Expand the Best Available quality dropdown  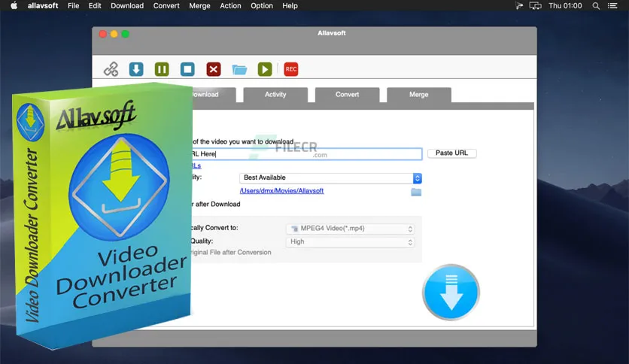click(x=331, y=178)
